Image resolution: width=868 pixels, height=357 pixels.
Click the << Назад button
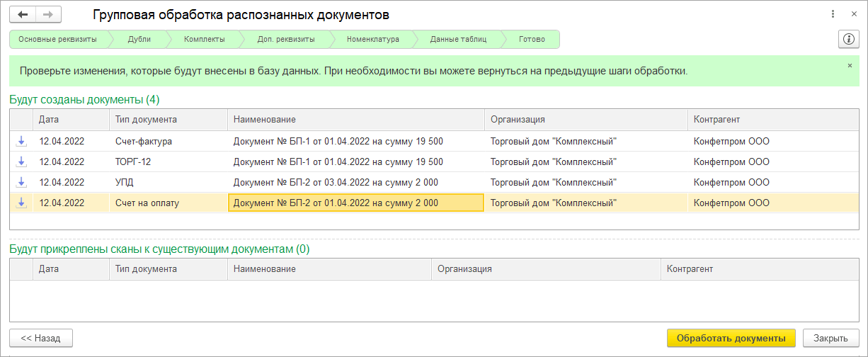41,338
